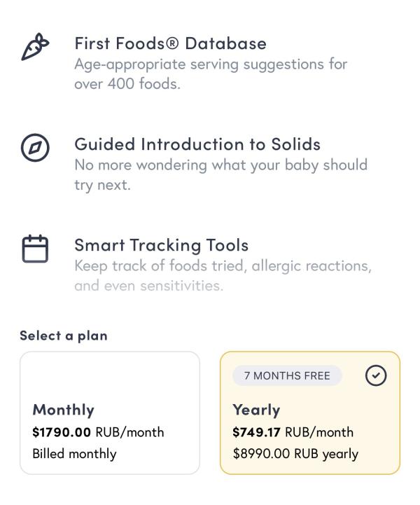Image resolution: width=420 pixels, height=505 pixels.
Task: Open Smart Tracking Tools heading
Action: coord(161,245)
